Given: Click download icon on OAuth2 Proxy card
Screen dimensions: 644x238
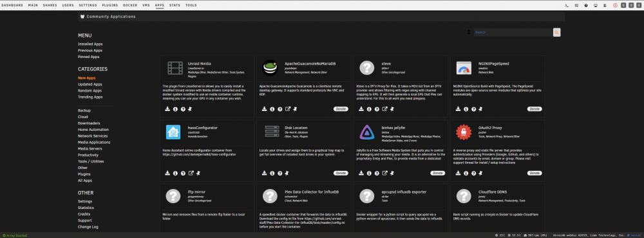Looking at the screenshot, I should coord(459,173).
